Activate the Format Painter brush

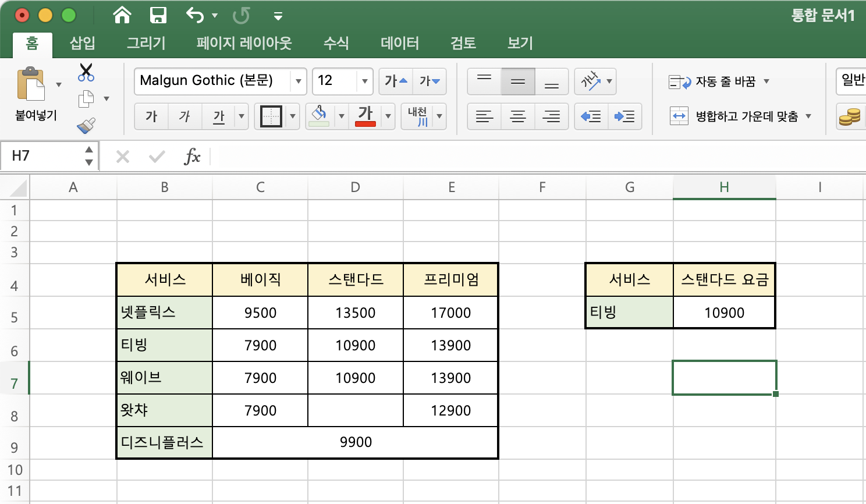pos(86,125)
